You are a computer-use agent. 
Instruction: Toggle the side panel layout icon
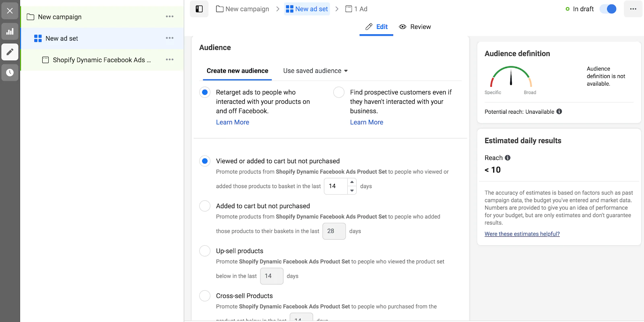(199, 9)
